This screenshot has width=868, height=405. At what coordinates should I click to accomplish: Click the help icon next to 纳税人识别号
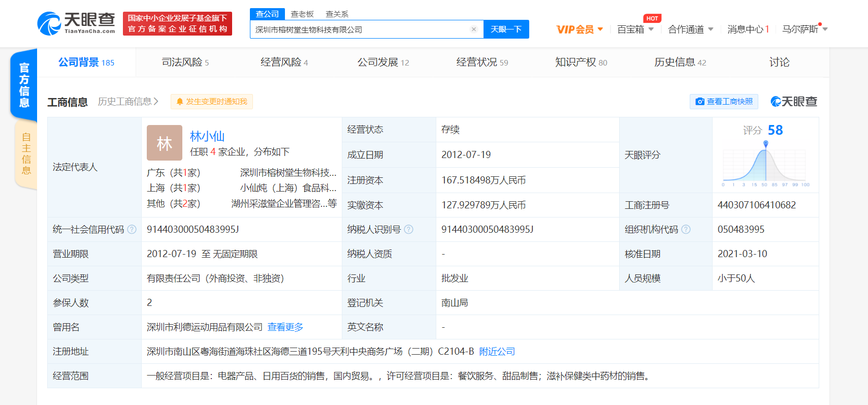pyautogui.click(x=408, y=229)
